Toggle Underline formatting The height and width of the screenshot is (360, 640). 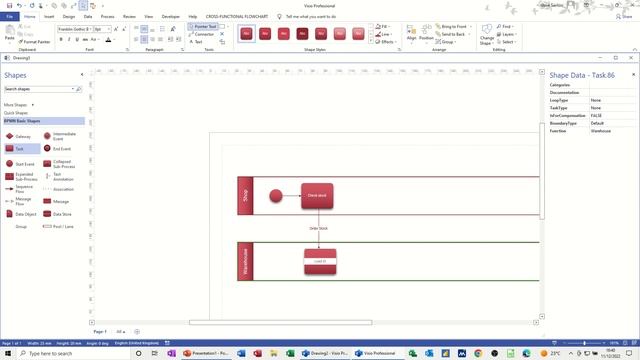(77, 40)
